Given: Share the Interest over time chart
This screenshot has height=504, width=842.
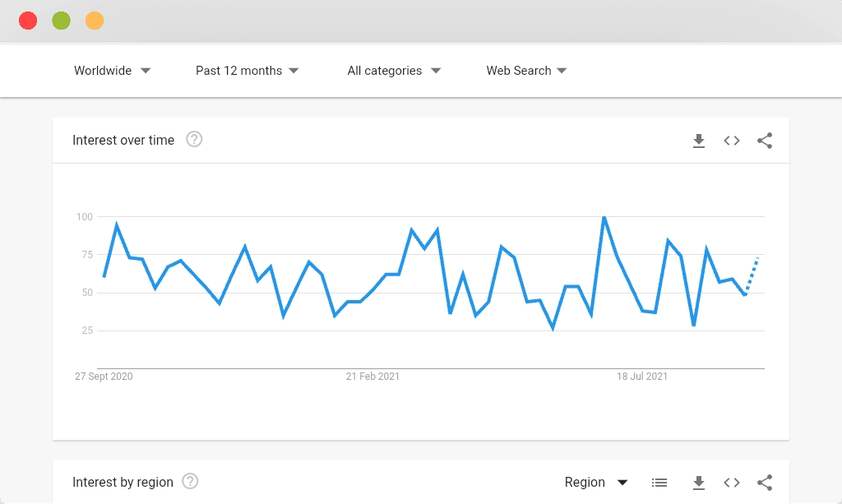Looking at the screenshot, I should pos(765,141).
